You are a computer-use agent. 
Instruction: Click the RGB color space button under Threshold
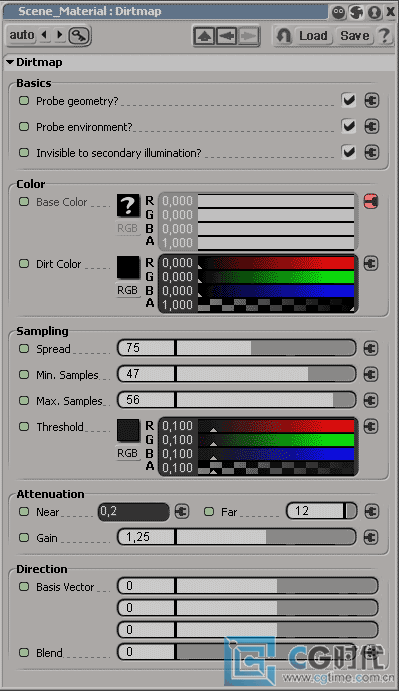127,453
